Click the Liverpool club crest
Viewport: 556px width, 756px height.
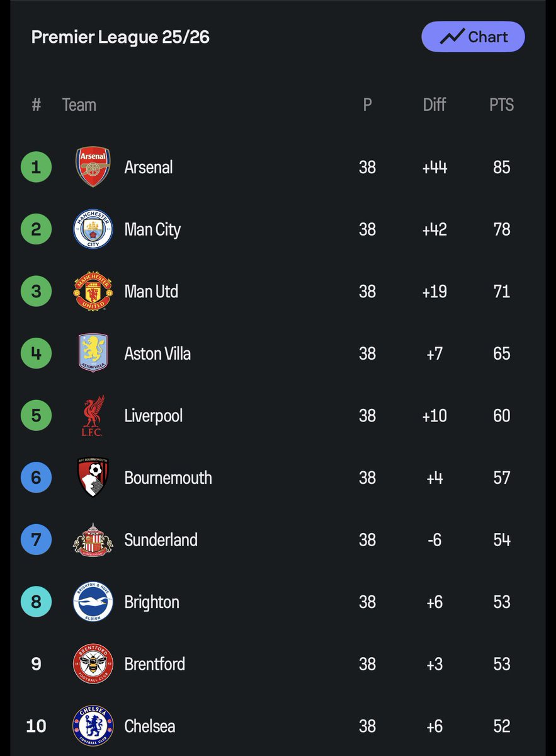tap(93, 415)
